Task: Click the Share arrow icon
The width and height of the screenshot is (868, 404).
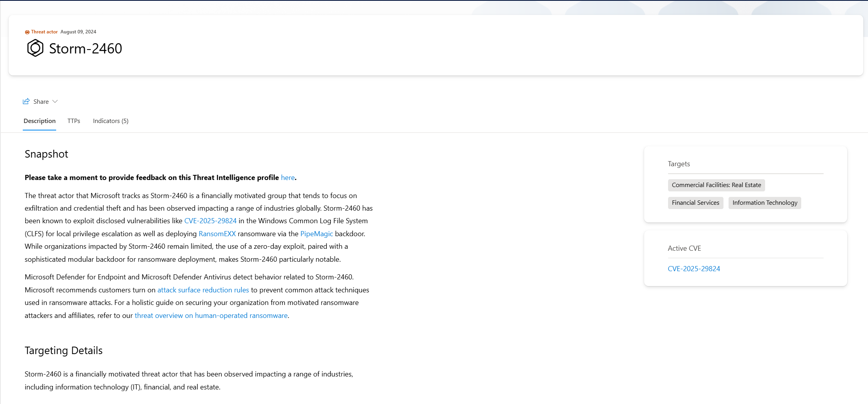Action: pyautogui.click(x=26, y=101)
